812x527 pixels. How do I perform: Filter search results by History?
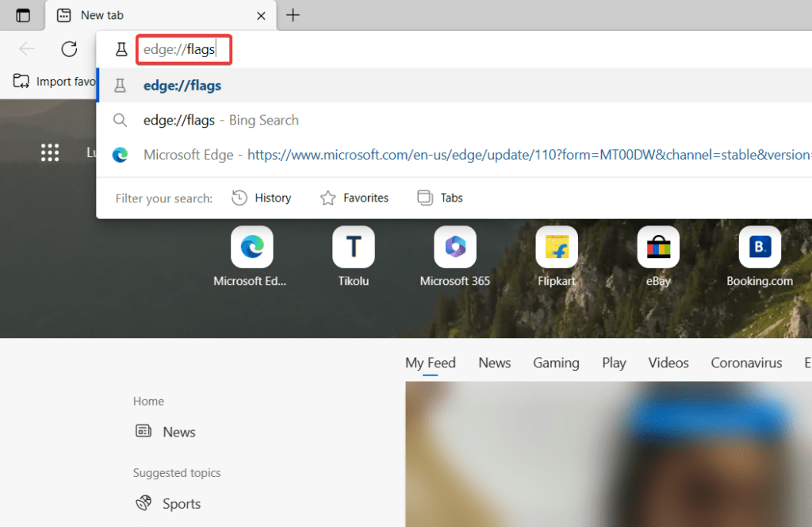coord(262,198)
